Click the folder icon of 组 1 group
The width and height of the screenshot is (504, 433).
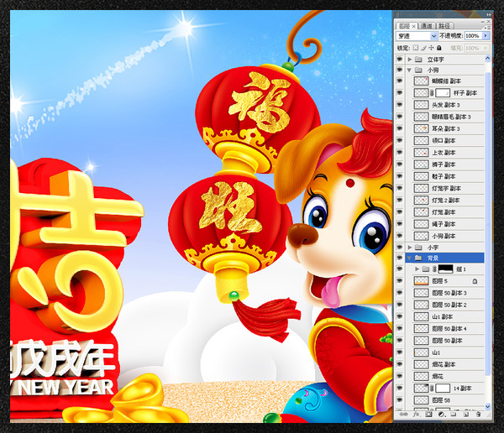425,269
